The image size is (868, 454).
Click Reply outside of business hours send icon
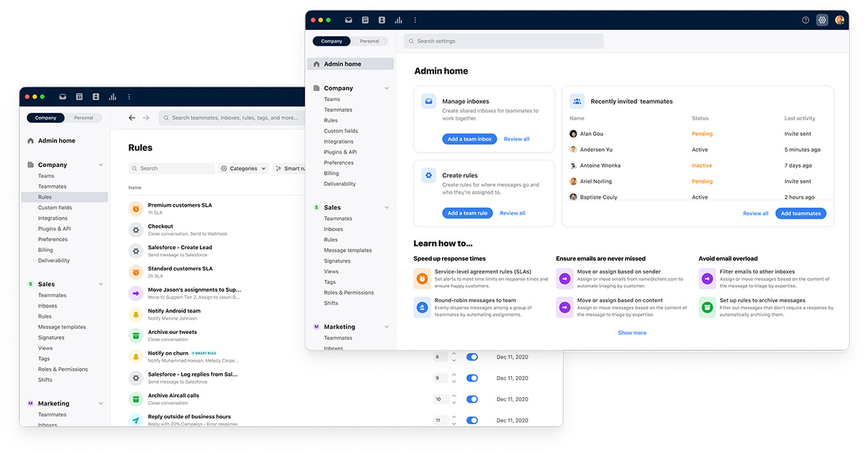pos(135,420)
